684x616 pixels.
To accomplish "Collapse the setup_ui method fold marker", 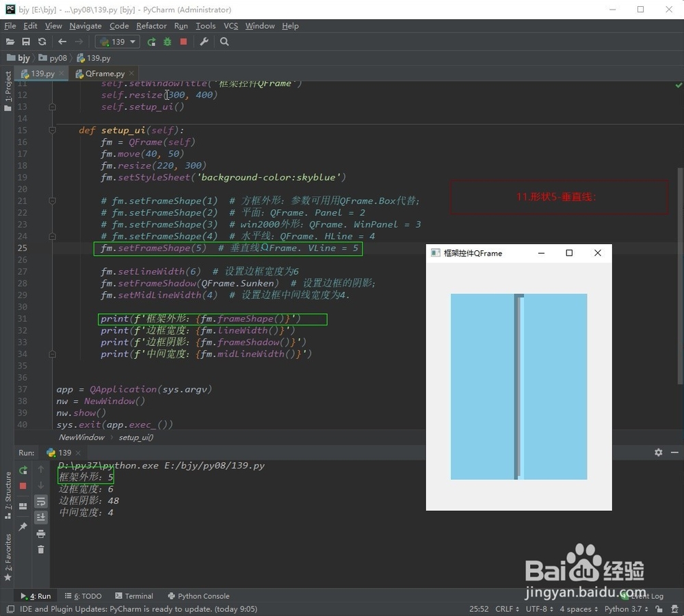I will pyautogui.click(x=53, y=130).
